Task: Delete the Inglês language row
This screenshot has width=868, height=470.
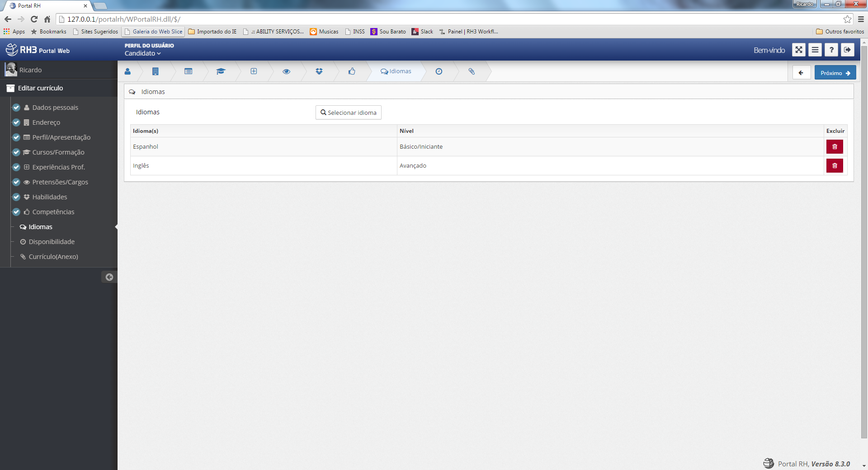Action: pos(835,166)
